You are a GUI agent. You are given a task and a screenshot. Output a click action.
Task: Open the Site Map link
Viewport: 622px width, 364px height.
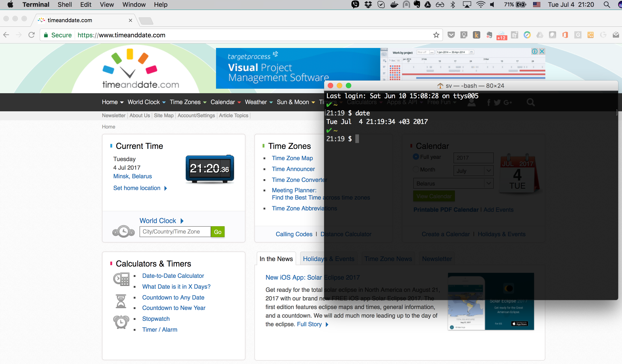[164, 115]
